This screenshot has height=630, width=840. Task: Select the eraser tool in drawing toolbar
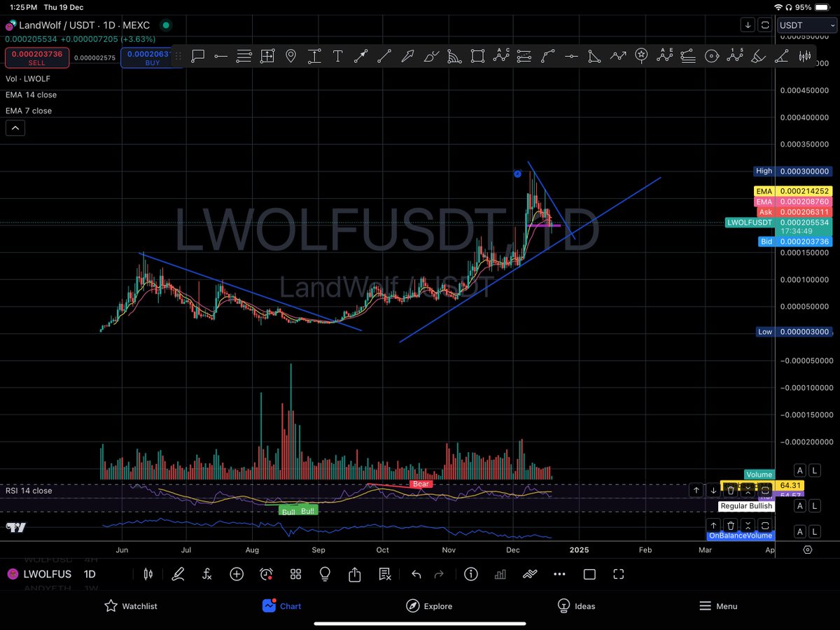tap(758, 56)
